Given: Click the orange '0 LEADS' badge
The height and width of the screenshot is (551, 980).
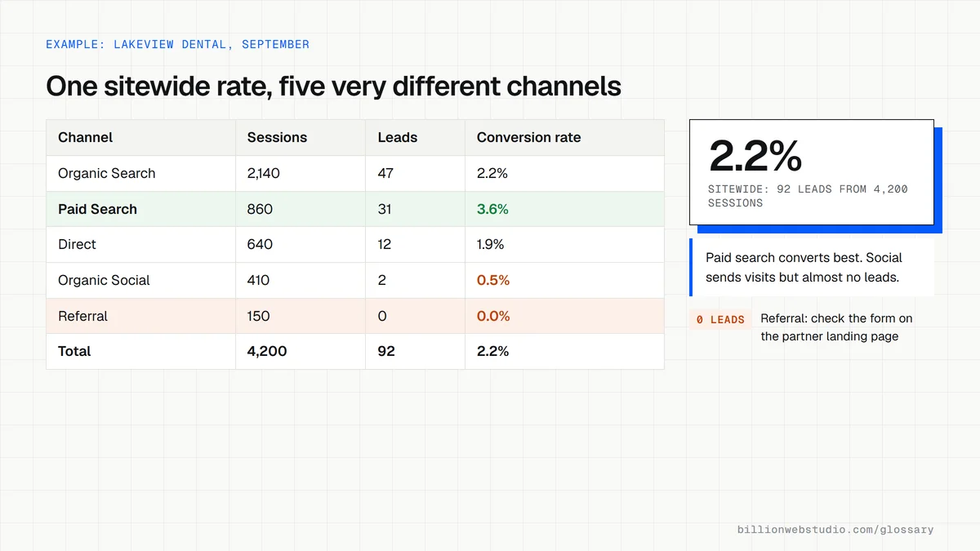Looking at the screenshot, I should tap(720, 320).
